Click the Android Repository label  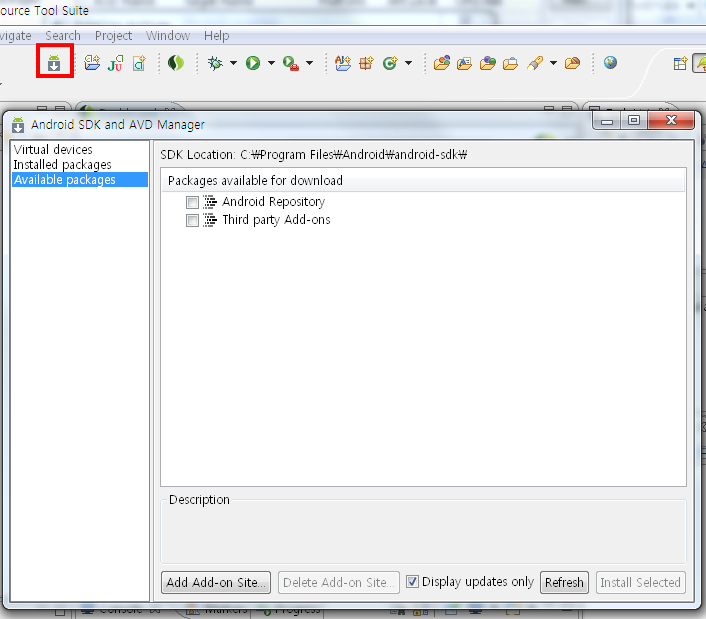click(273, 202)
